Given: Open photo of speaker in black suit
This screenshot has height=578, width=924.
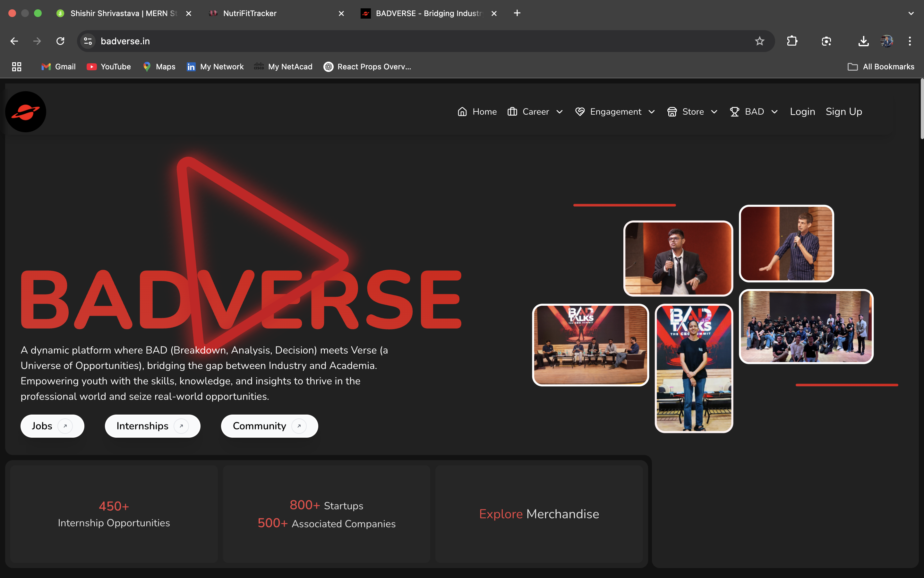Looking at the screenshot, I should point(678,258).
